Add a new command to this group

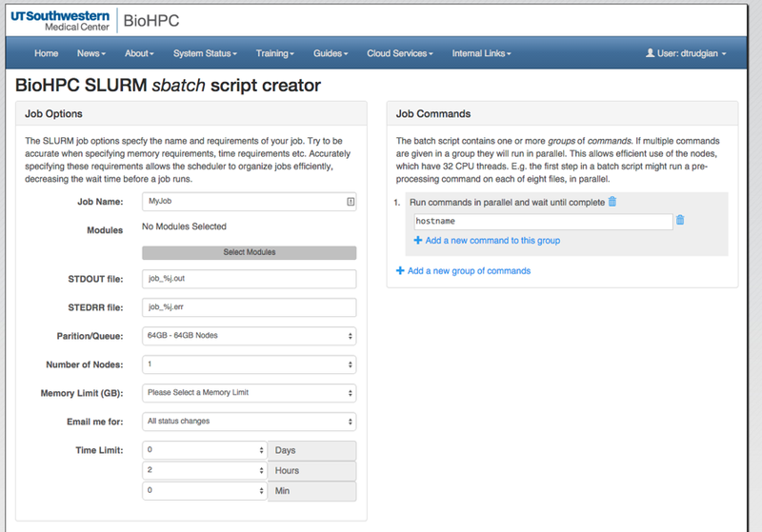[487, 240]
